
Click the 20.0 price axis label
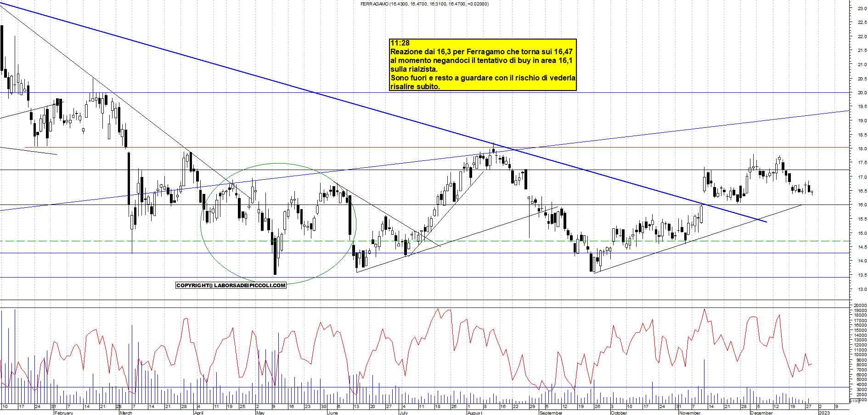click(x=862, y=92)
